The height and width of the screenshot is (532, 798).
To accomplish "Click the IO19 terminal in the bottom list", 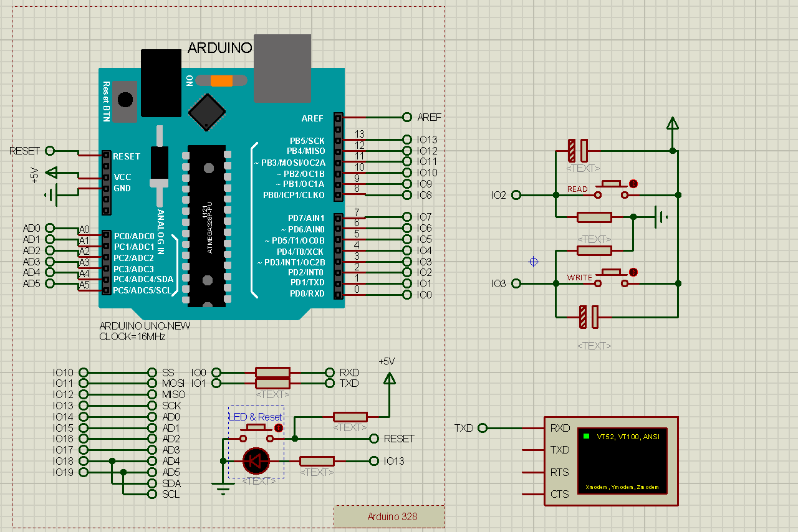I will (84, 472).
